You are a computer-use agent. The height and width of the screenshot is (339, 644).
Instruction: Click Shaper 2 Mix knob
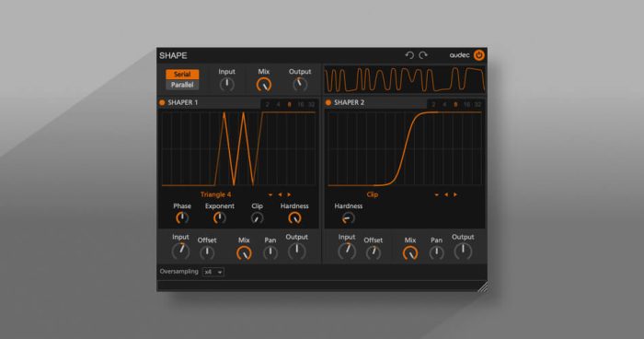(x=410, y=253)
